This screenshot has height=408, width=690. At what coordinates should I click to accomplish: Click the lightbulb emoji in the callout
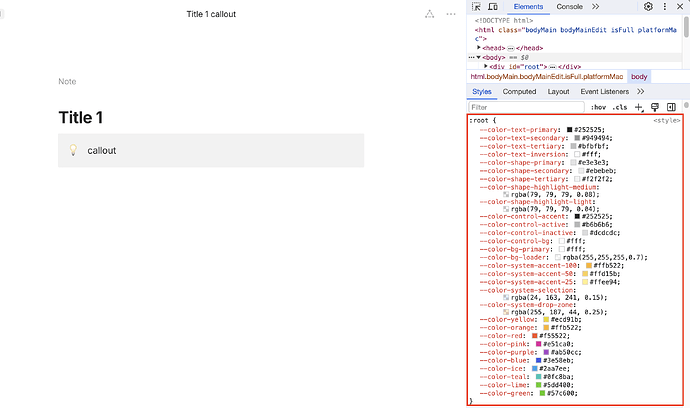(72, 151)
